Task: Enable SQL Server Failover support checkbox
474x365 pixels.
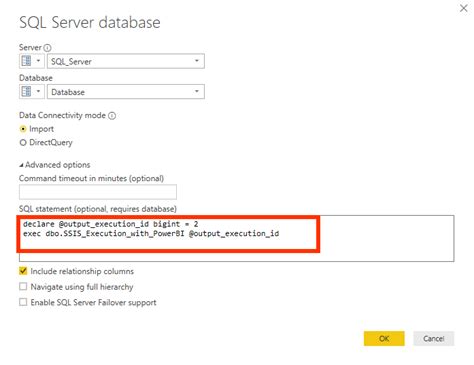Action: coord(23,302)
